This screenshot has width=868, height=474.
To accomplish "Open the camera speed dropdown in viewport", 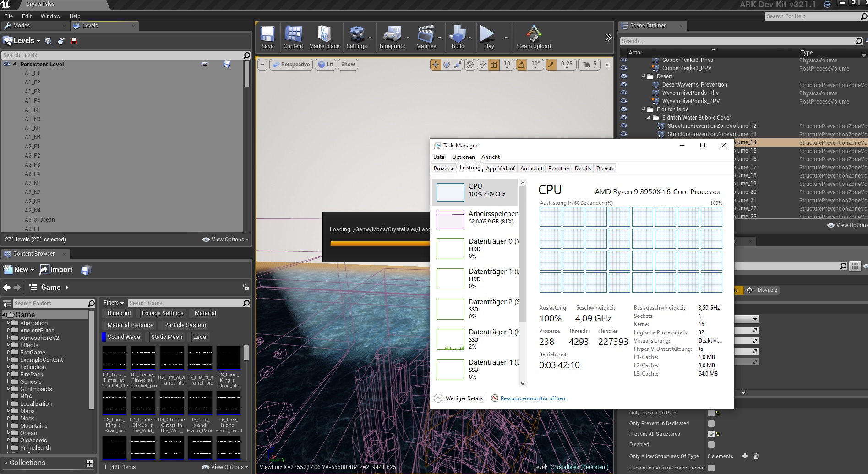I will click(590, 65).
